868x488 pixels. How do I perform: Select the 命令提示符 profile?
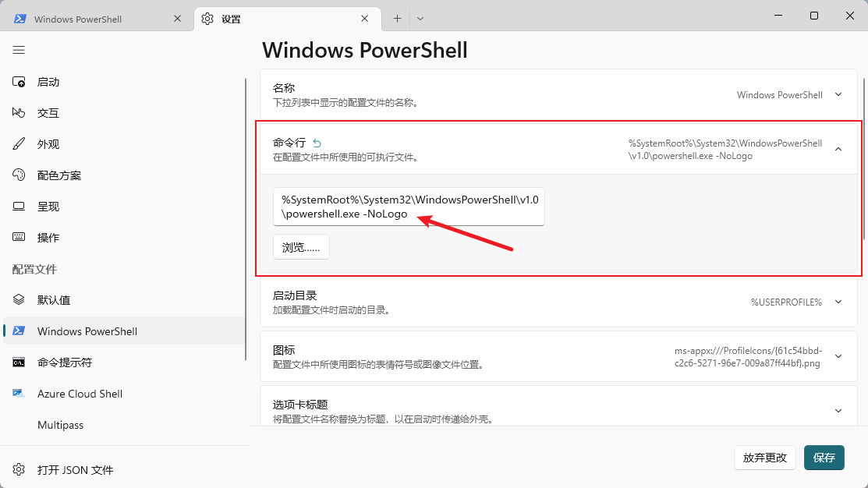(x=65, y=362)
